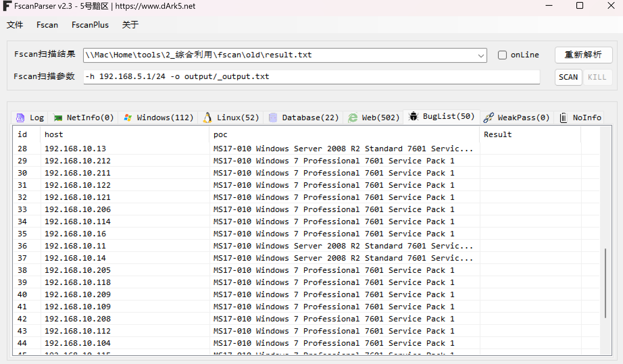This screenshot has width=623, height=364.
Task: Select row with host 192.168.10.205
Action: [306, 270]
